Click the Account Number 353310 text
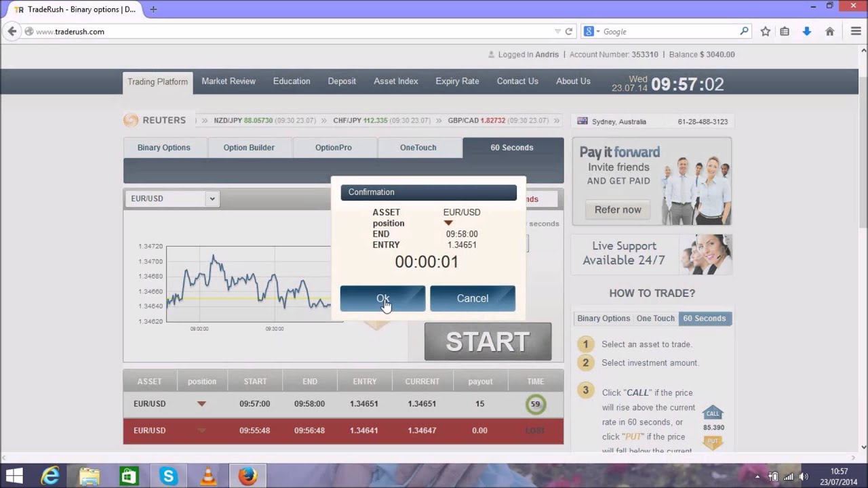The height and width of the screenshot is (488, 868). pyautogui.click(x=614, y=54)
